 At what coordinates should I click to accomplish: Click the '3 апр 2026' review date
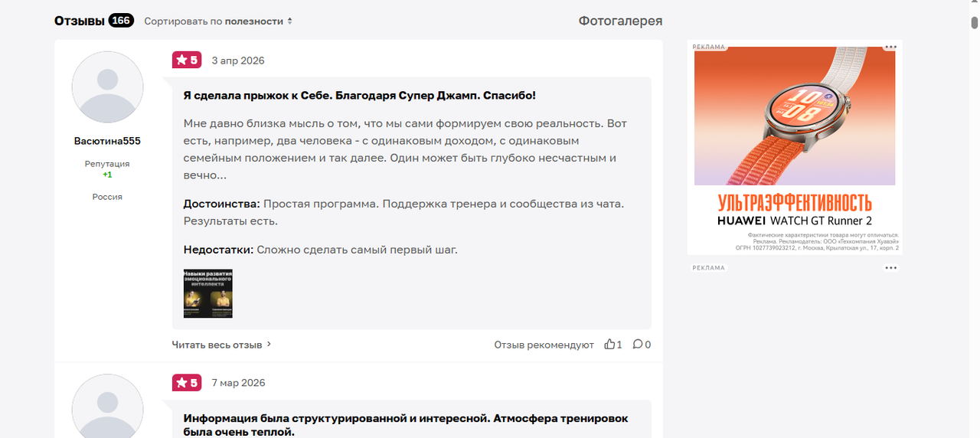pos(238,60)
